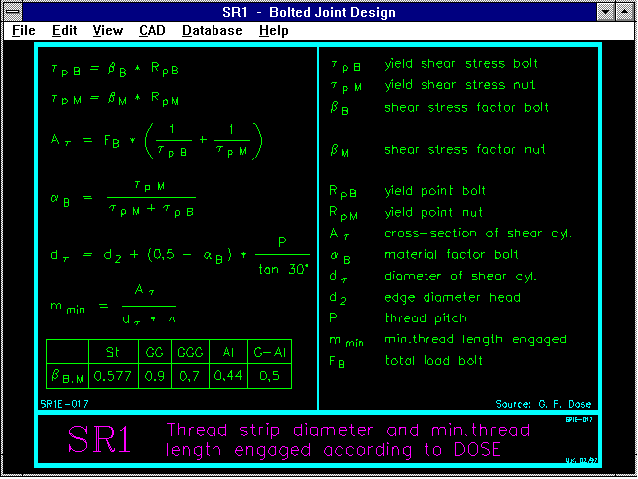This screenshot has width=638, height=479.
Task: Click the 0,5 value under C-Al
Action: 268,376
